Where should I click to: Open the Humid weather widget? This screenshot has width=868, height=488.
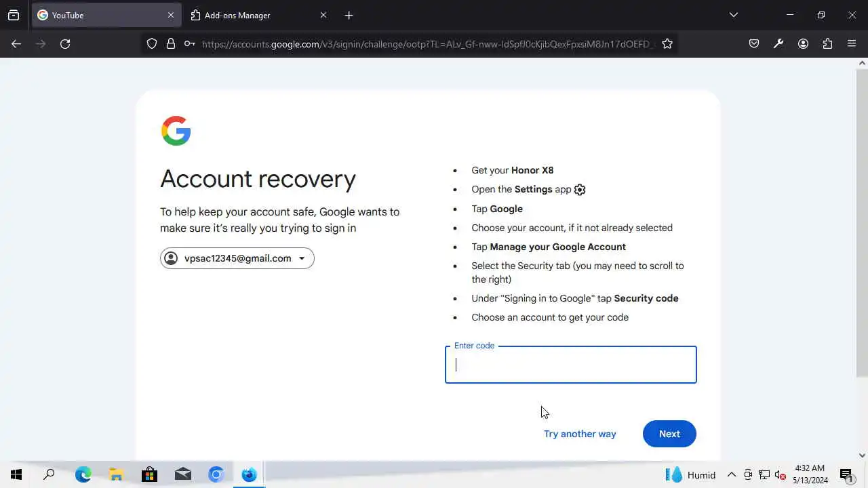[x=690, y=474]
